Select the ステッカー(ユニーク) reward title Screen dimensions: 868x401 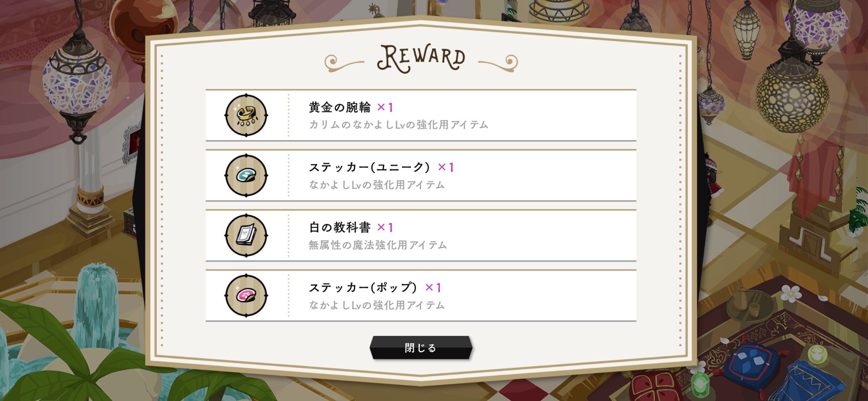tap(370, 168)
